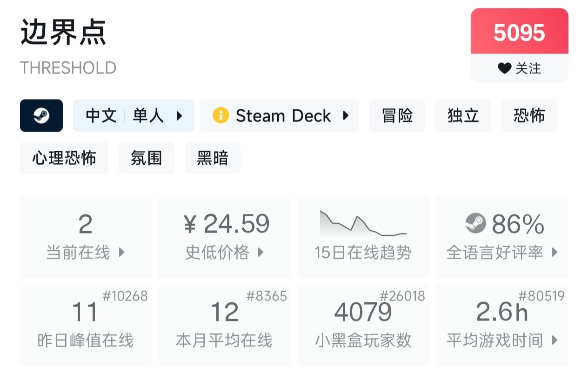Expand 史低价格 lowest price history

[261, 253]
